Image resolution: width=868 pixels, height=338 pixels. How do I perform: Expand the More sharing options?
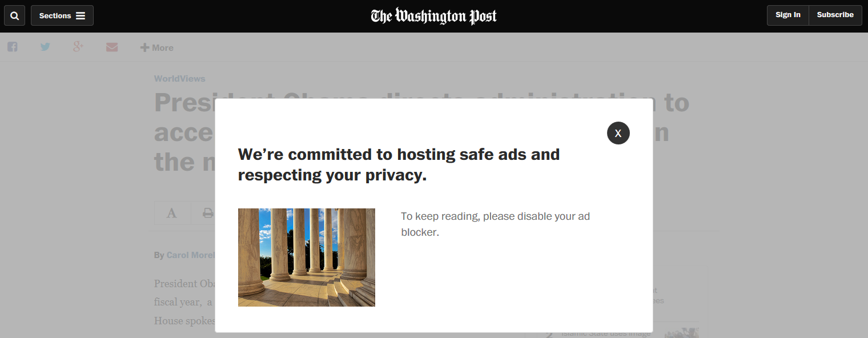[157, 48]
